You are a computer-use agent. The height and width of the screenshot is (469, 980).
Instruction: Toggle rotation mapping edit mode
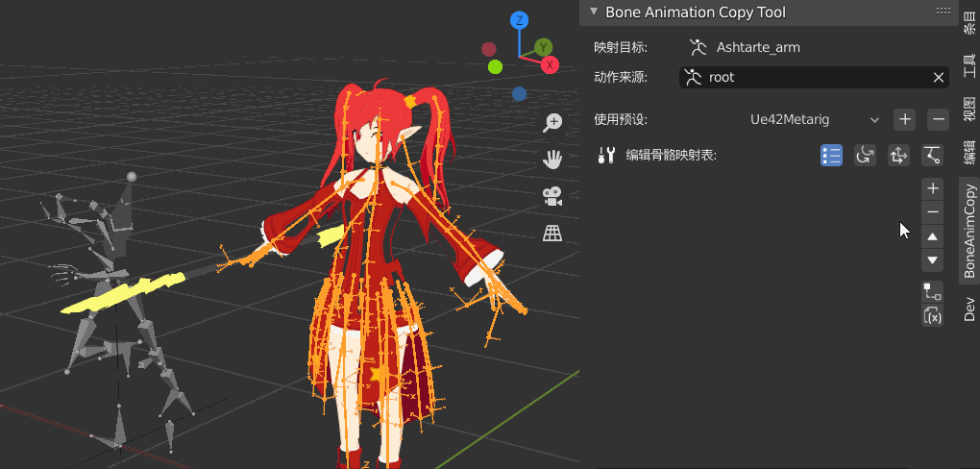pyautogui.click(x=865, y=155)
